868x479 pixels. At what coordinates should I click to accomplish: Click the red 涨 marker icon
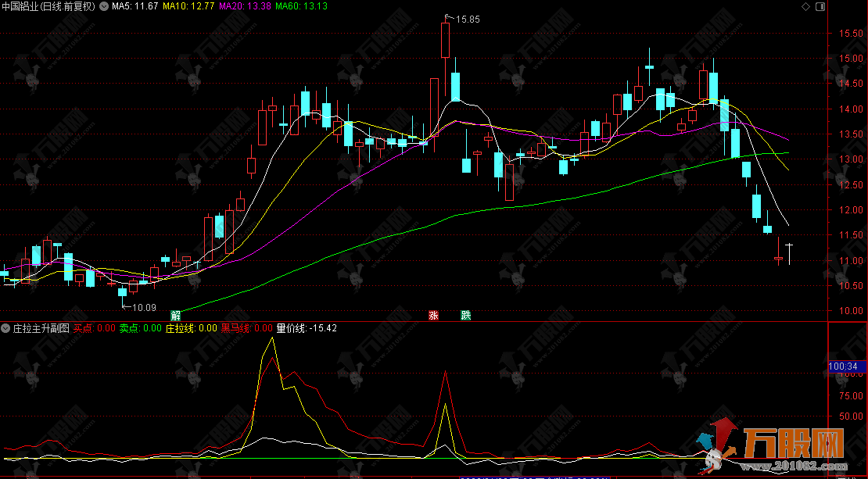(433, 316)
